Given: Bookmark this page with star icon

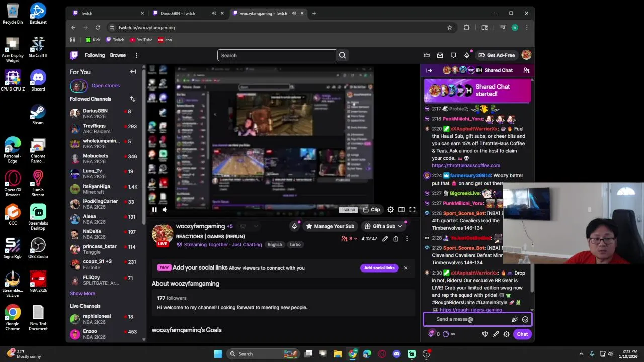Looking at the screenshot, I should [450, 28].
